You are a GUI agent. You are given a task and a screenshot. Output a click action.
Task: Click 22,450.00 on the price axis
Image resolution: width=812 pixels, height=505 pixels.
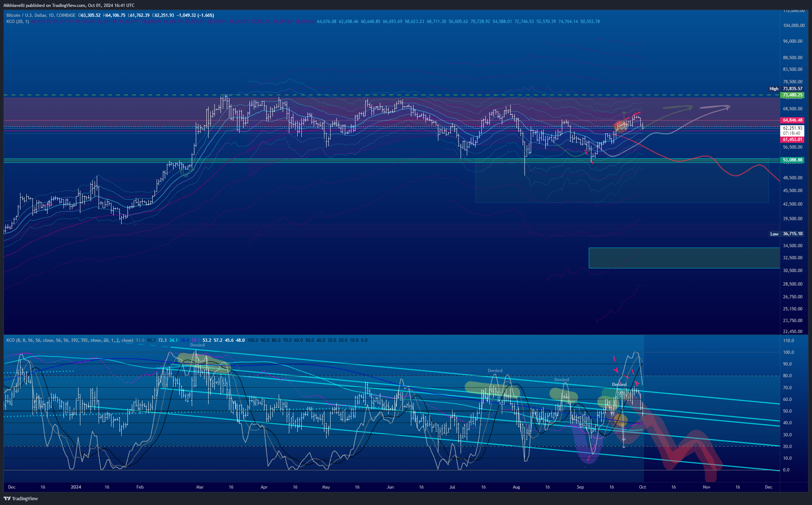(793, 332)
